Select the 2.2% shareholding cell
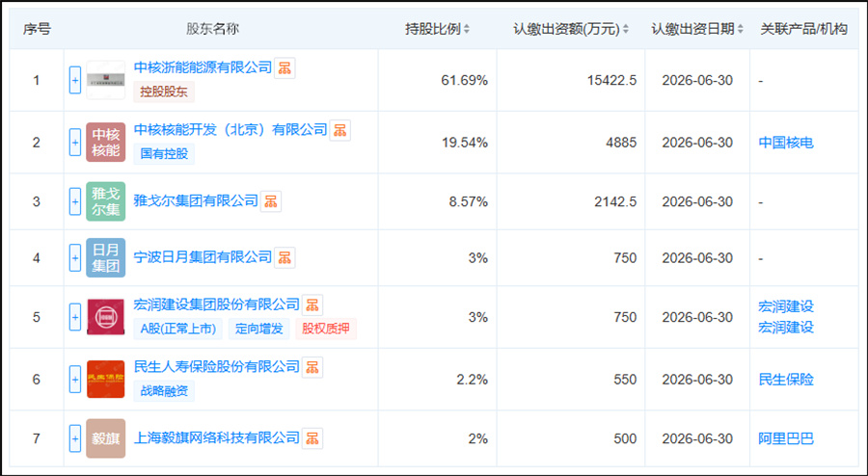 click(x=473, y=380)
